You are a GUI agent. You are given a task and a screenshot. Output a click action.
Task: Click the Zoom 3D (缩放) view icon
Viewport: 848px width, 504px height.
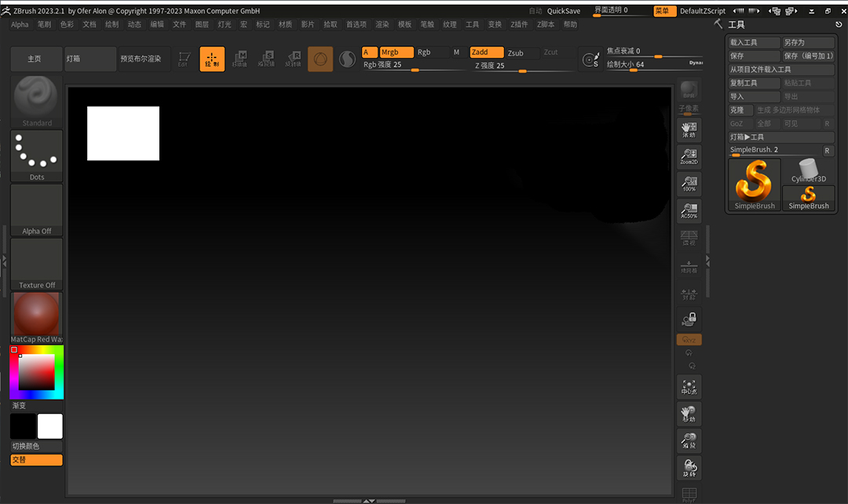pos(689,440)
